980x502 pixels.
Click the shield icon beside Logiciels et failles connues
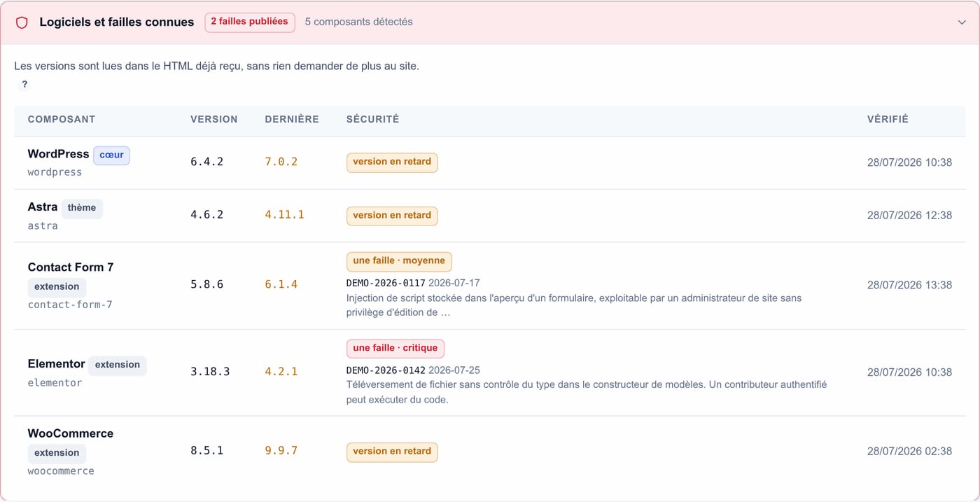pos(22,22)
